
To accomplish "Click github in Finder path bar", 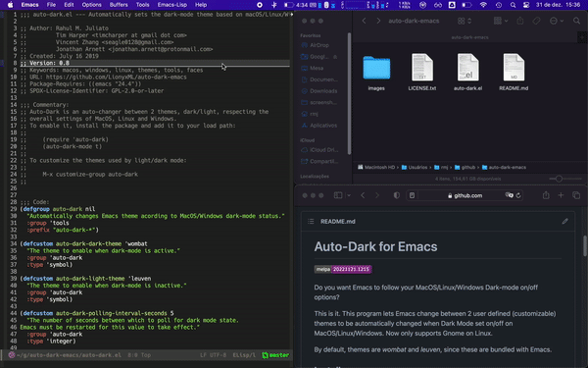I will coord(465,167).
